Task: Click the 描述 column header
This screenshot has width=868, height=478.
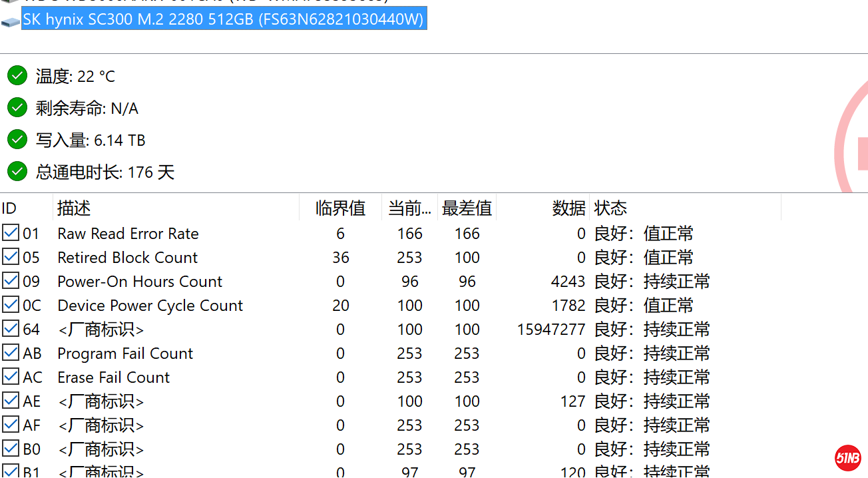Action: click(74, 208)
